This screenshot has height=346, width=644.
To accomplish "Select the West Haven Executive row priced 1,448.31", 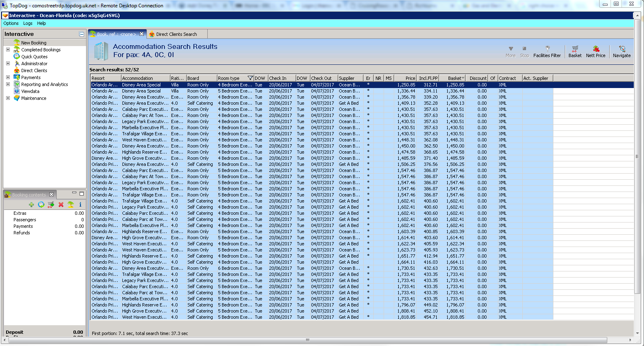I will (322, 140).
